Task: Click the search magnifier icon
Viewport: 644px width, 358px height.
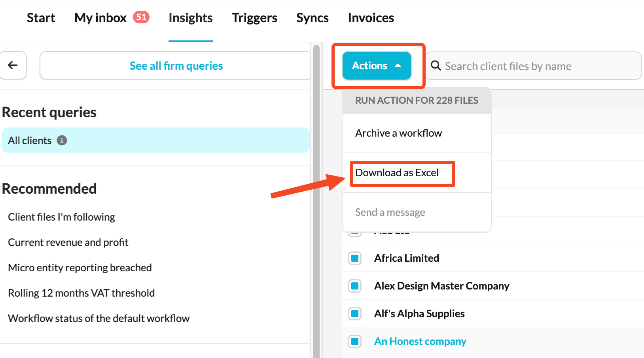Action: point(436,66)
